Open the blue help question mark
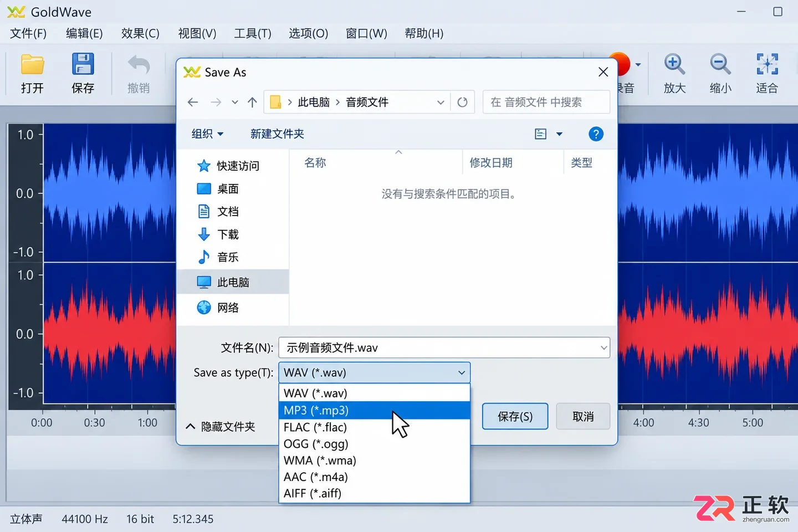Screen dimensions: 798x532 [x=596, y=134]
